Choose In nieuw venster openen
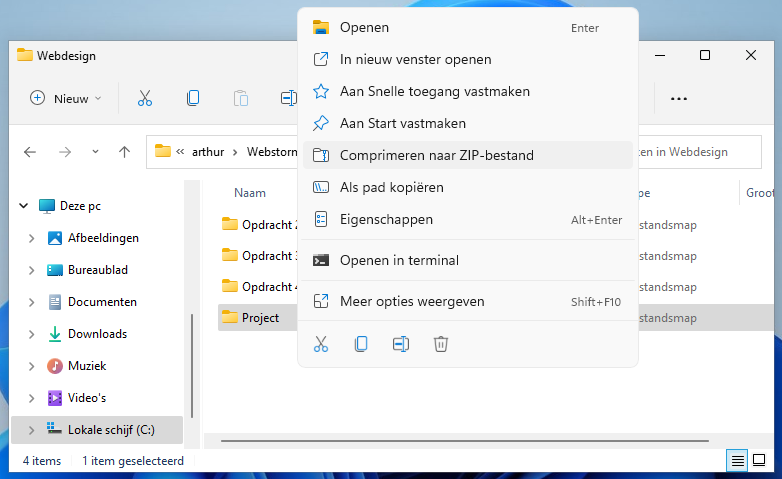 [468, 59]
